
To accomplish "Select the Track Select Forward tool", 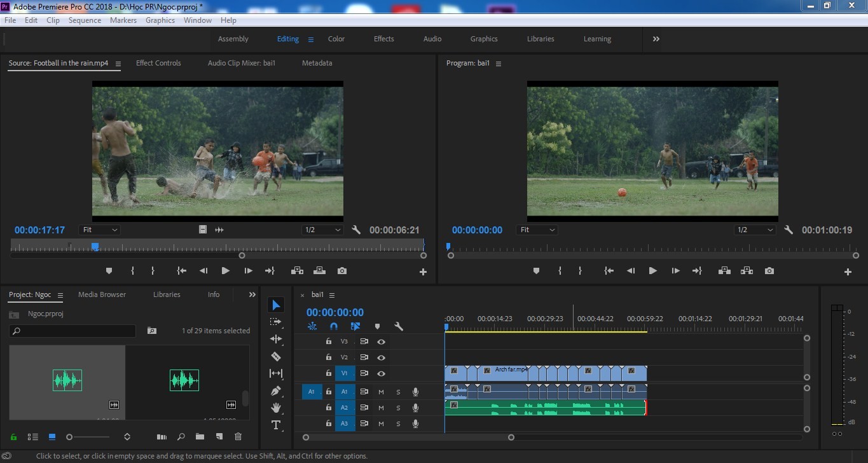I will (x=276, y=322).
